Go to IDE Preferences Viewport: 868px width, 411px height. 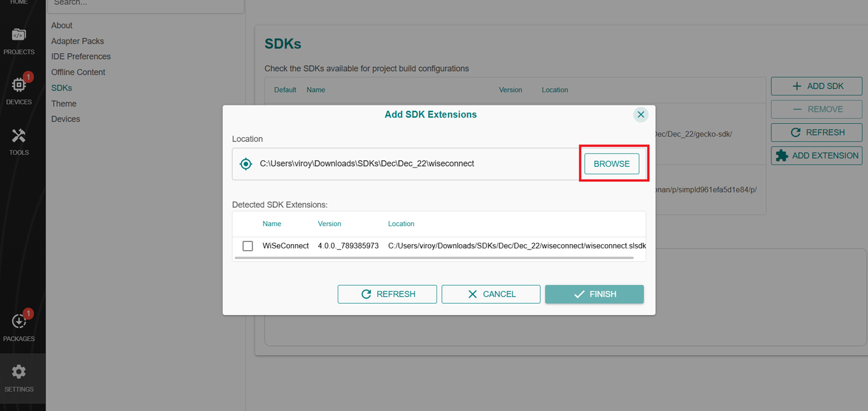81,57
